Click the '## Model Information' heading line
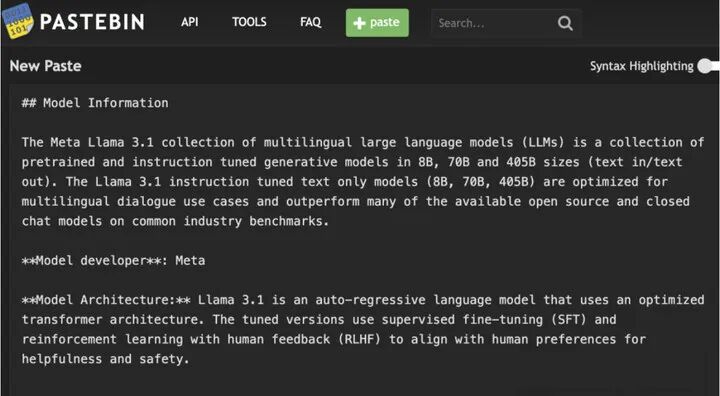Screen dimensions: 720x396 (95, 103)
